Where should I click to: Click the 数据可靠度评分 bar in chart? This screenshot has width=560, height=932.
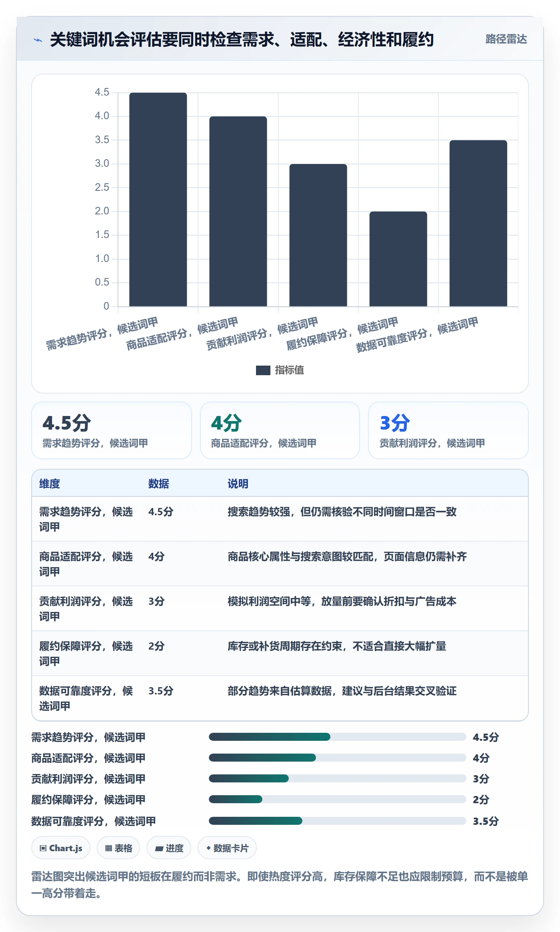point(478,223)
